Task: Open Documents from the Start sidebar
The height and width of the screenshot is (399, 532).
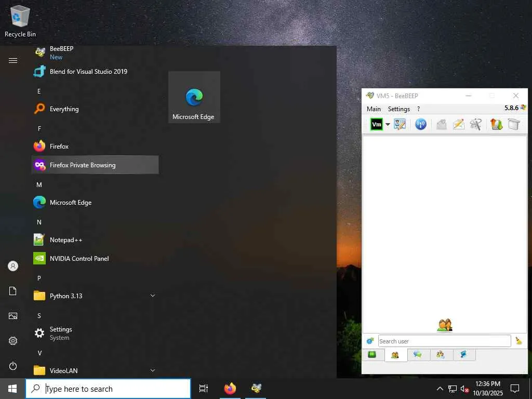Action: 13,291
